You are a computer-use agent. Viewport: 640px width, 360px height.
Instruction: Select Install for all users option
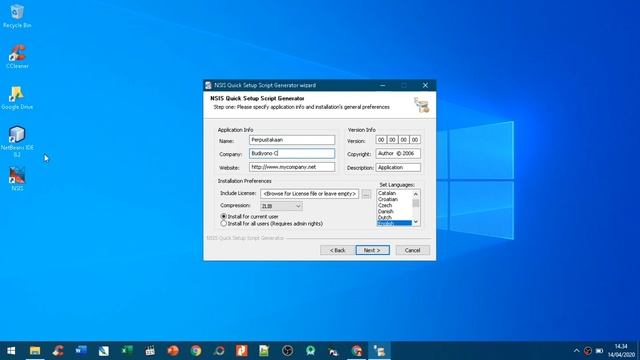tap(271, 224)
